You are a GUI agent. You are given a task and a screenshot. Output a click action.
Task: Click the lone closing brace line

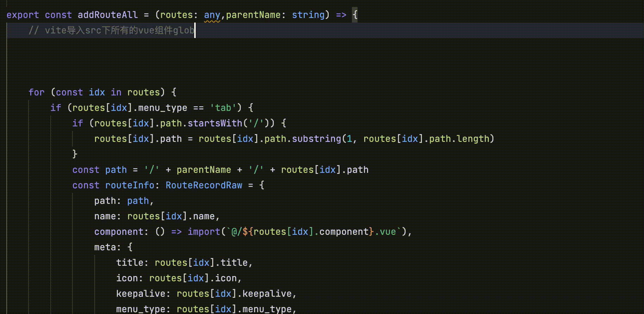click(x=75, y=154)
